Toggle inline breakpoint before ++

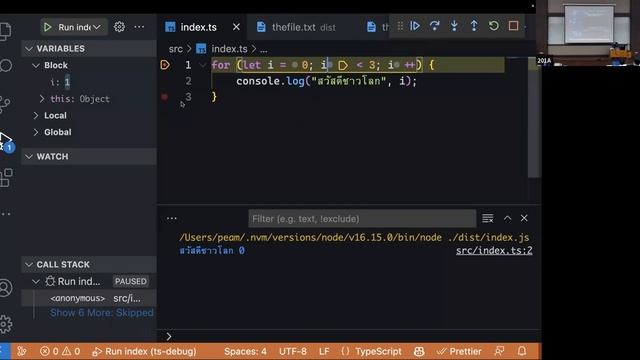397,65
